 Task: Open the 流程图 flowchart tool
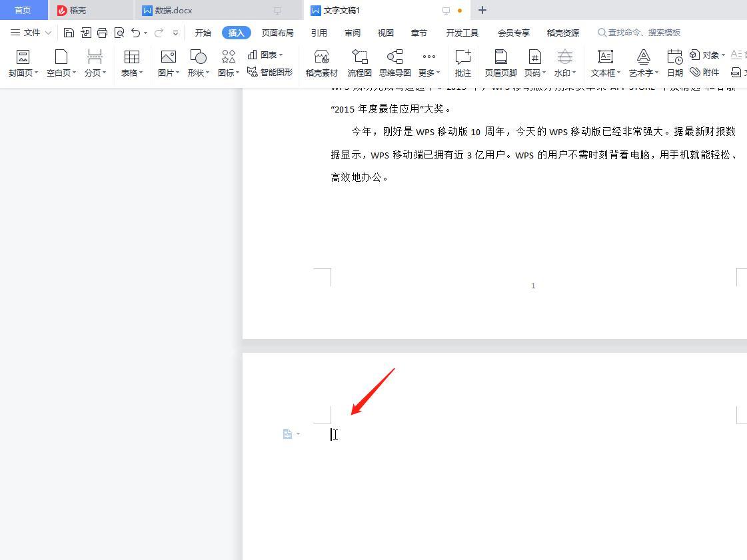359,63
